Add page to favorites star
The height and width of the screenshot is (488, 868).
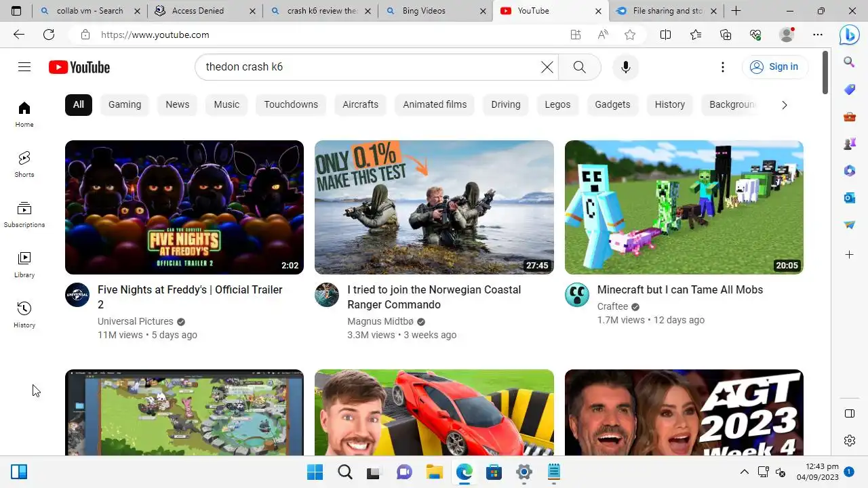point(630,35)
